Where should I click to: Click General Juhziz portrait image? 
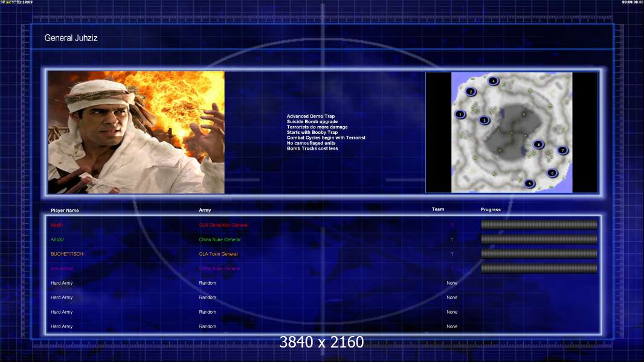pyautogui.click(x=137, y=132)
